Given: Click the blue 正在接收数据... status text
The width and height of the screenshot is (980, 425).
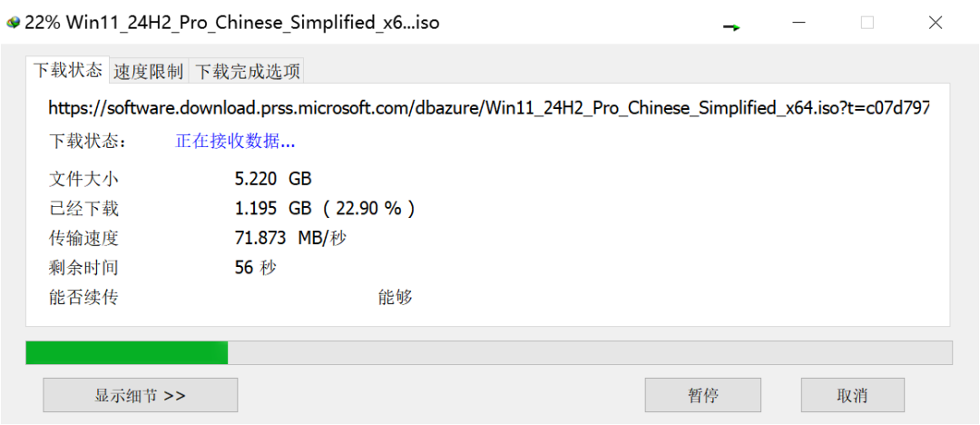Looking at the screenshot, I should [235, 141].
